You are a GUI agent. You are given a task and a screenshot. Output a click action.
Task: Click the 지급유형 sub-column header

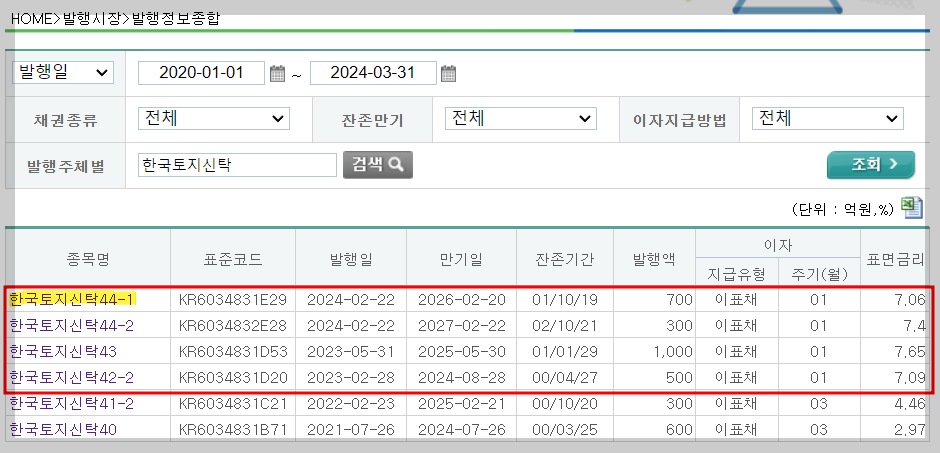click(737, 274)
